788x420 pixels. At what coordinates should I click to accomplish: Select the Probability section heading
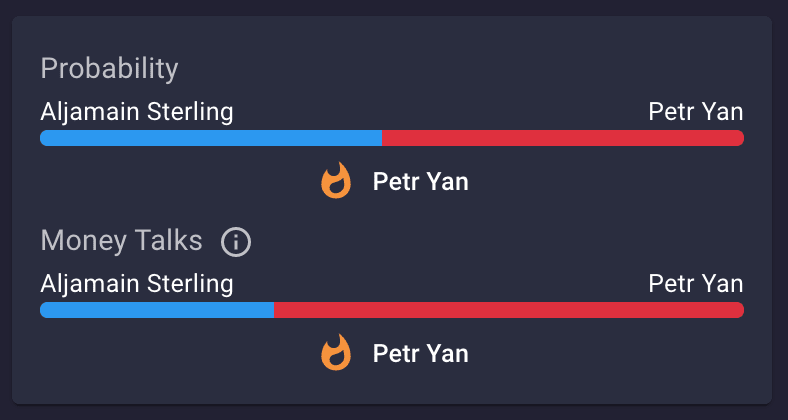click(x=109, y=69)
